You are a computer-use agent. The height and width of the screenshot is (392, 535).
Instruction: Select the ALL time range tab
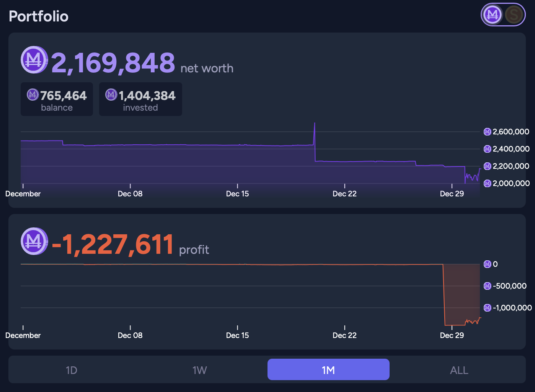coord(459,370)
